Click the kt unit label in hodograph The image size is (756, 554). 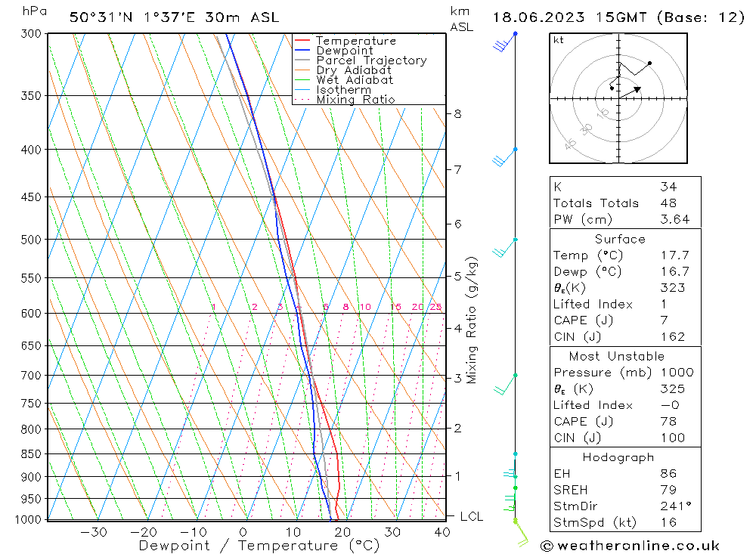pos(559,40)
